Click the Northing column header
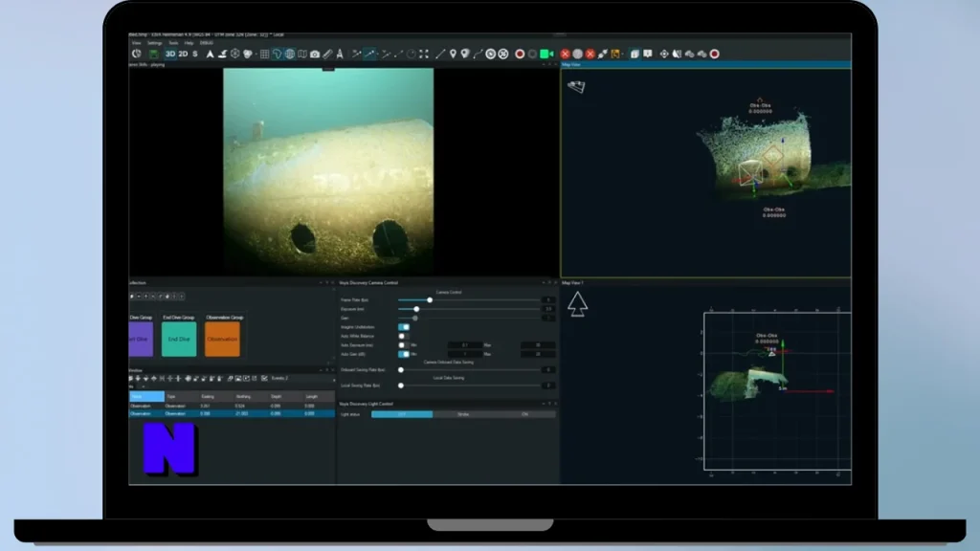The image size is (980, 551). (251, 397)
